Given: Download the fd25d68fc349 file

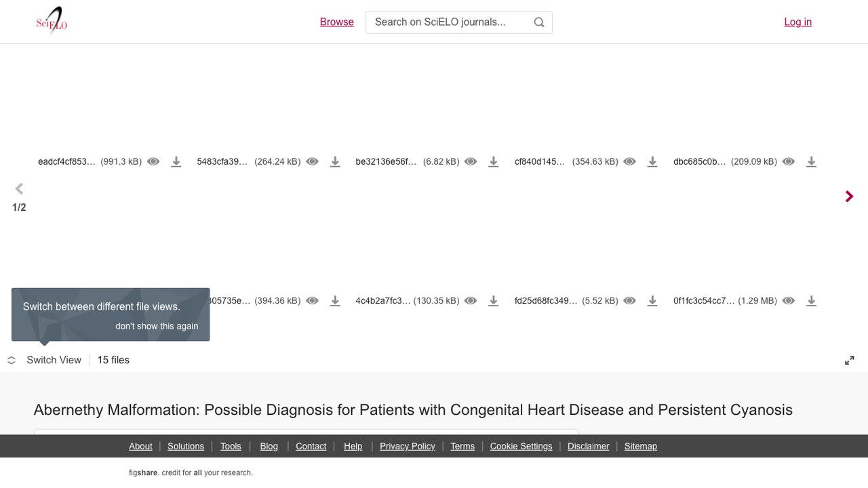Looking at the screenshot, I should 652,300.
